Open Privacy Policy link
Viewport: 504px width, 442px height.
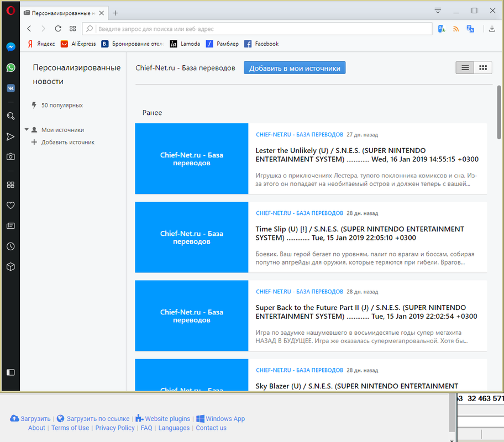point(115,428)
